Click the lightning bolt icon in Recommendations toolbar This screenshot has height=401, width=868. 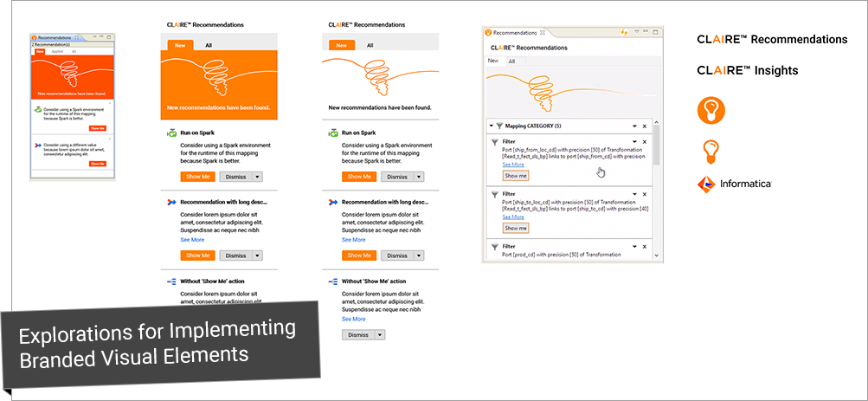tap(622, 32)
